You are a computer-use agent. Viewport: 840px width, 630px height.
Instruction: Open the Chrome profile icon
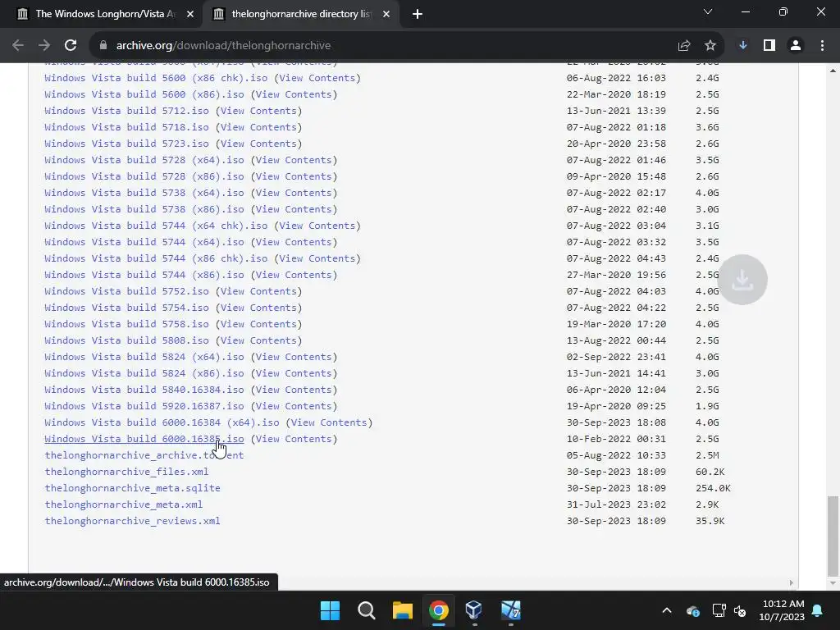click(796, 46)
